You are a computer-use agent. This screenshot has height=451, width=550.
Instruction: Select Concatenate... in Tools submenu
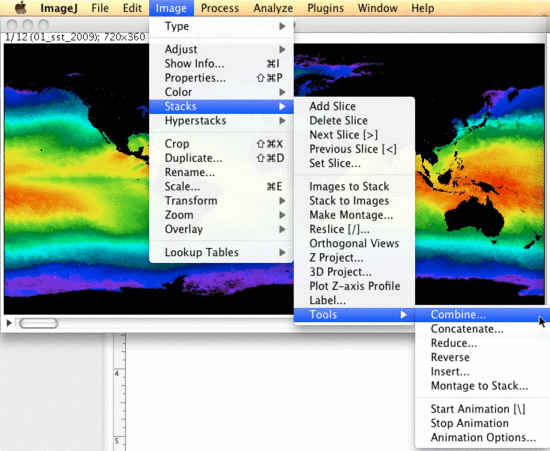point(482,329)
